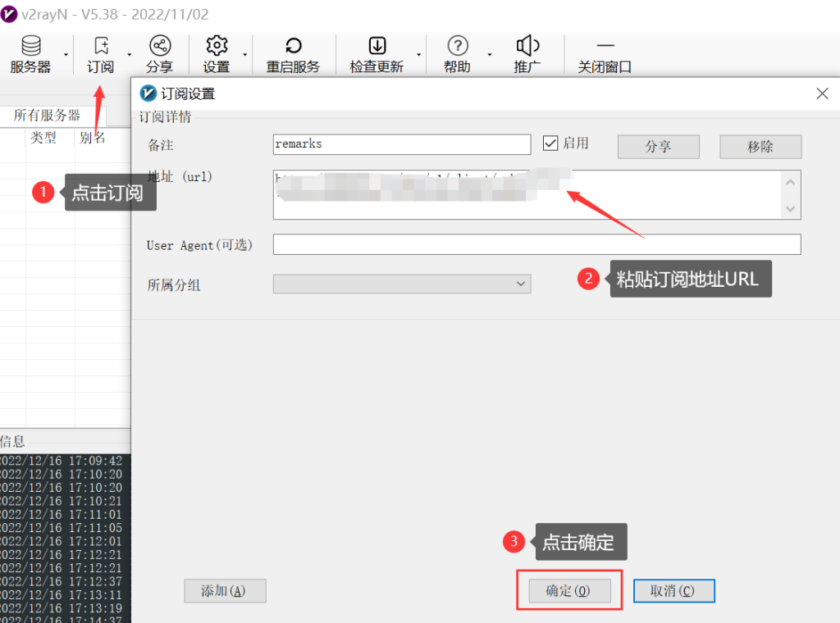
Task: Click the 重启服务 restart icon
Action: [294, 46]
